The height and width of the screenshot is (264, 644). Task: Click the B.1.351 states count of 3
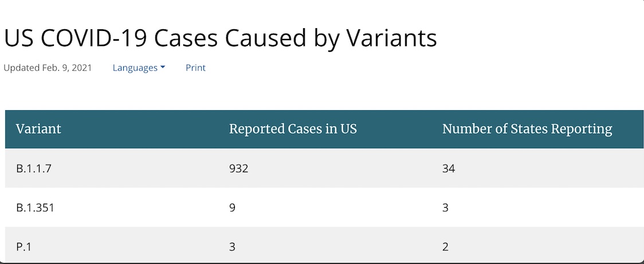(445, 208)
